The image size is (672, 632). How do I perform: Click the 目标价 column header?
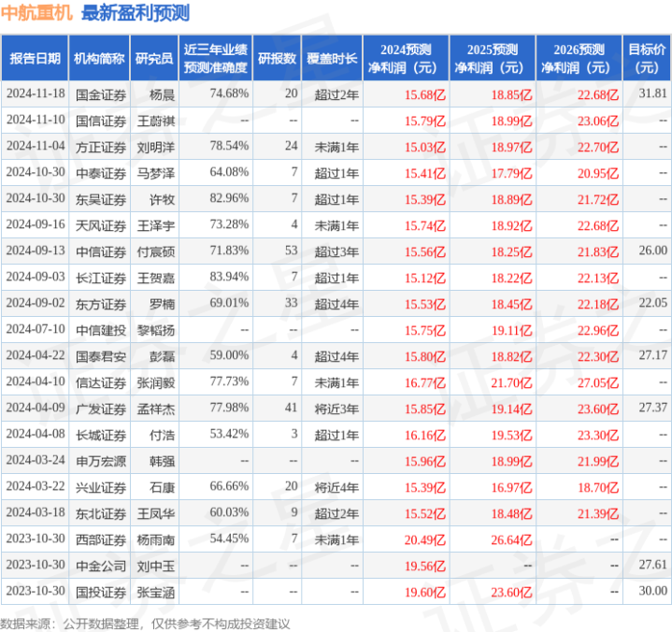647,58
